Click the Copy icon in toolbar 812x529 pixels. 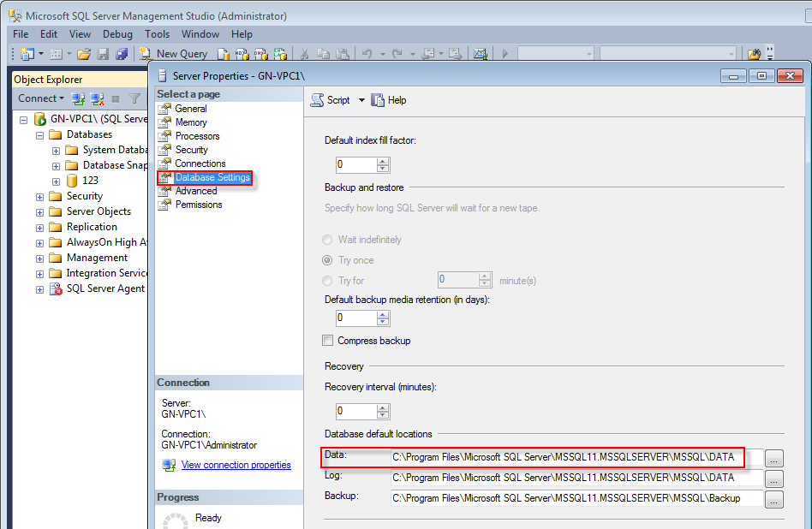point(323,54)
